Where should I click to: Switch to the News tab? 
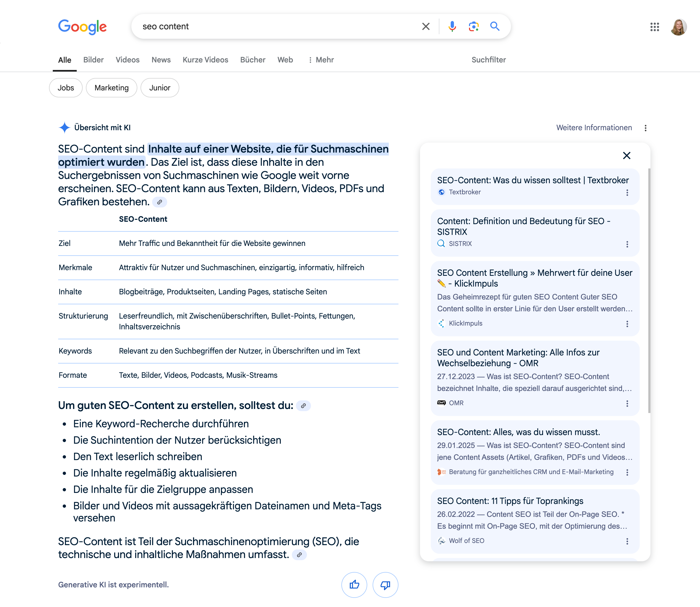click(x=161, y=60)
